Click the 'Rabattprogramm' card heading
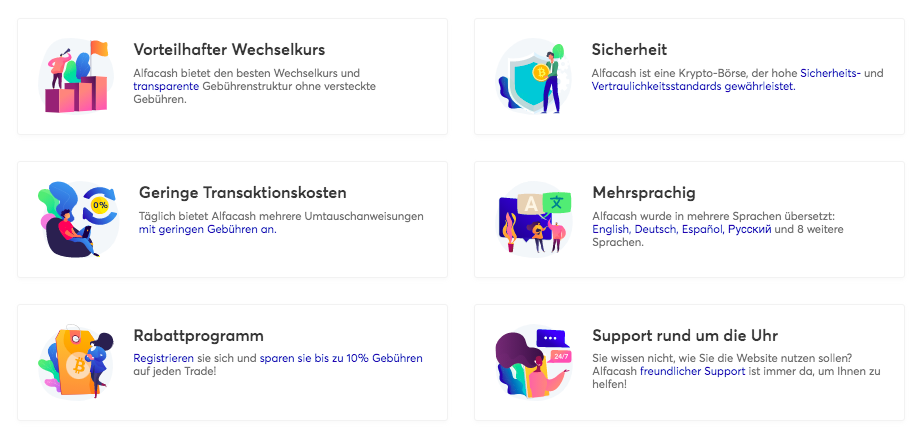Screen dimensions: 920x438 (198, 335)
